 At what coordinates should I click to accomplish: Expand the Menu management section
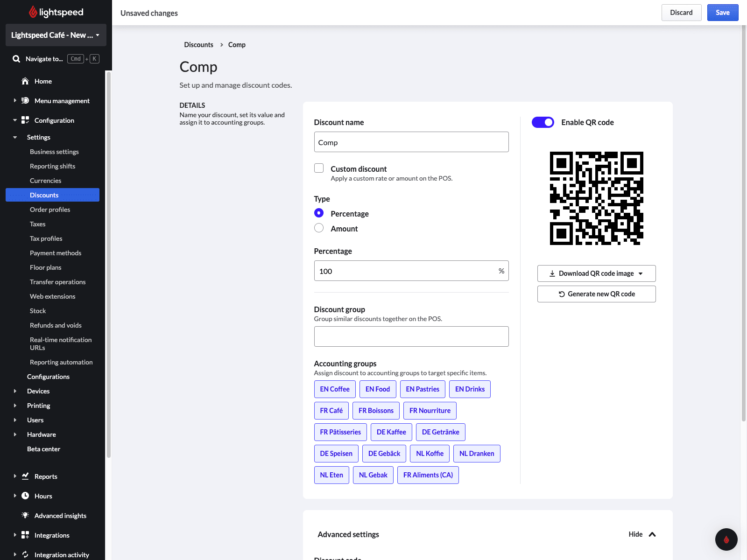(x=15, y=101)
